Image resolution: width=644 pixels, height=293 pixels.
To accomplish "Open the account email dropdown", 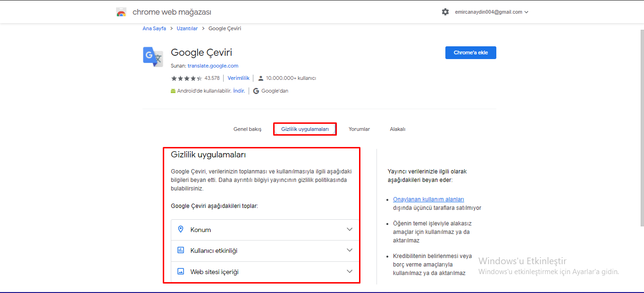I will click(x=492, y=12).
